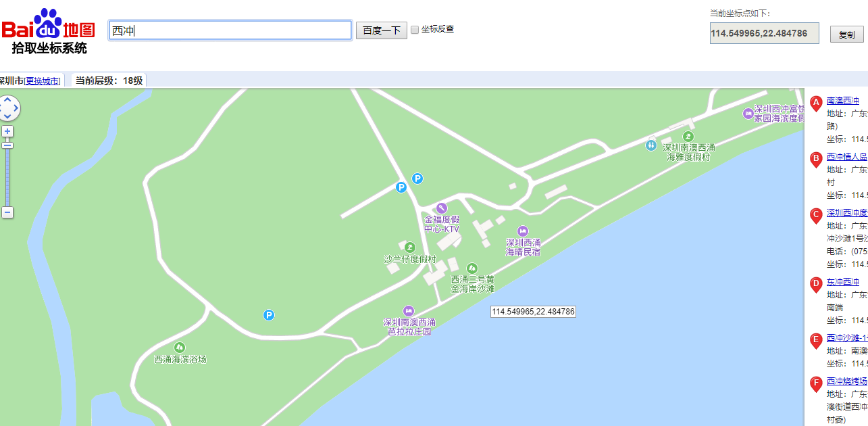
Task: Click red marker C in the results
Action: (x=816, y=216)
